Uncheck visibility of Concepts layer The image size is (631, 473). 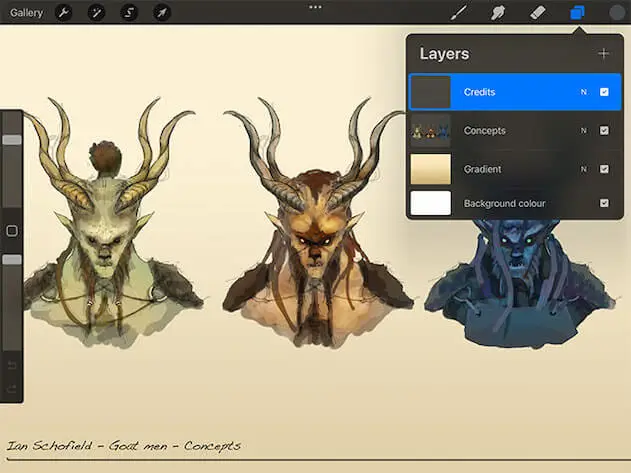604,130
